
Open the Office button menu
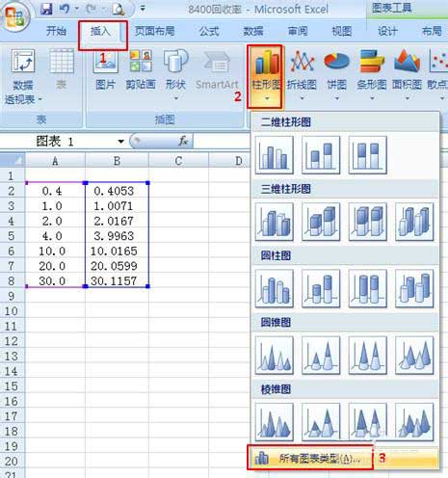tap(14, 16)
